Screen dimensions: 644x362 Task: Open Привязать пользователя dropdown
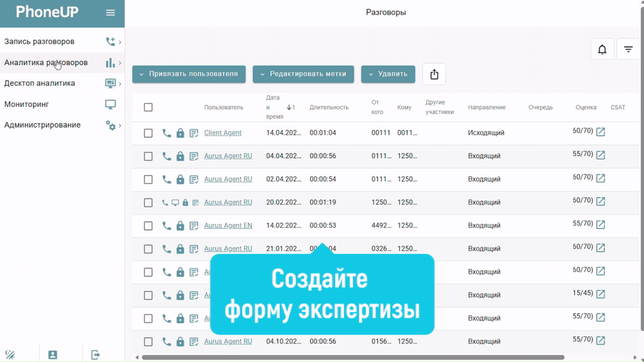pos(189,74)
